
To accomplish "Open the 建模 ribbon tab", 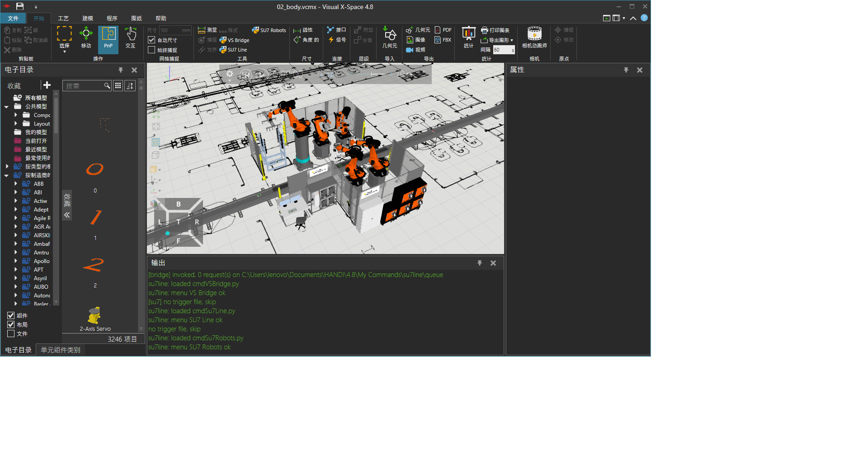I will click(88, 18).
